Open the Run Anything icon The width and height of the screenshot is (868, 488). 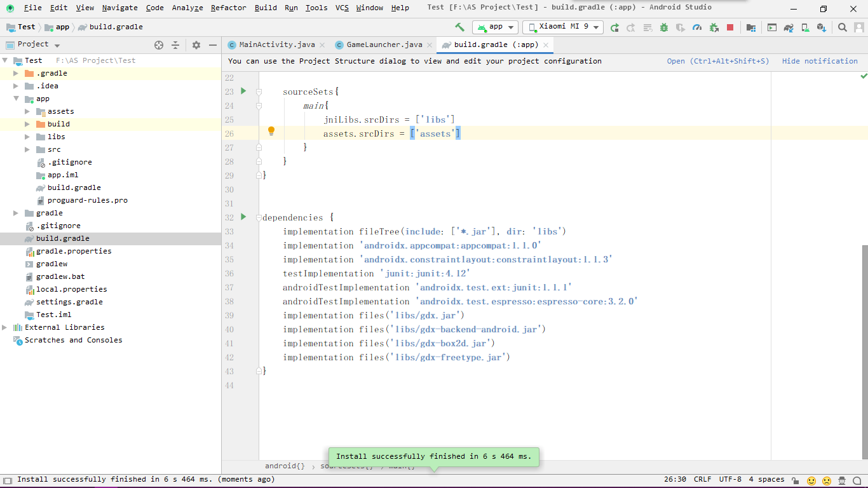pyautogui.click(x=772, y=27)
